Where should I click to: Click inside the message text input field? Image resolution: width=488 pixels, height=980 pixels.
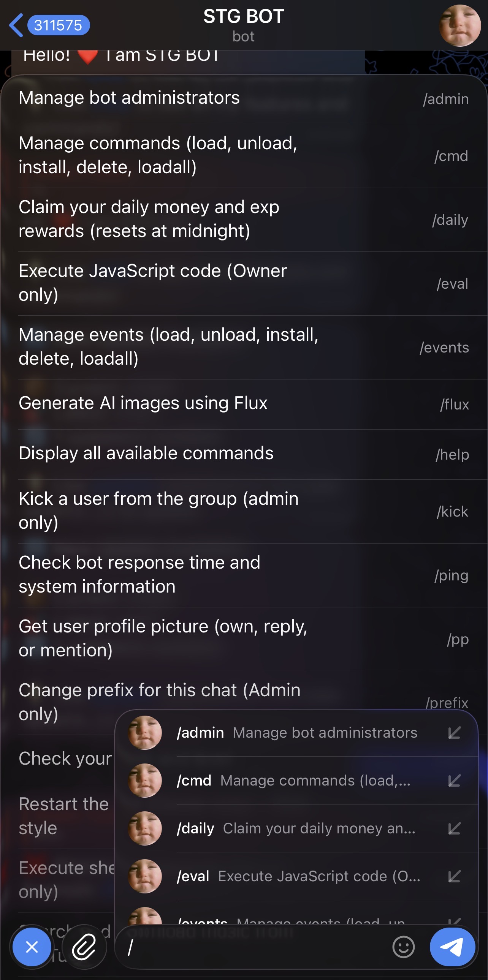(x=255, y=947)
